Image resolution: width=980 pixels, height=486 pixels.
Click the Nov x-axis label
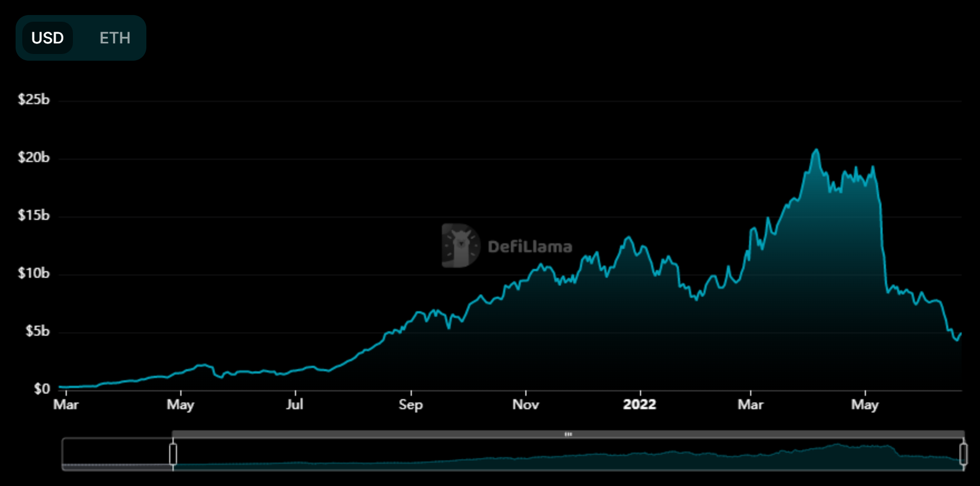[x=525, y=405]
